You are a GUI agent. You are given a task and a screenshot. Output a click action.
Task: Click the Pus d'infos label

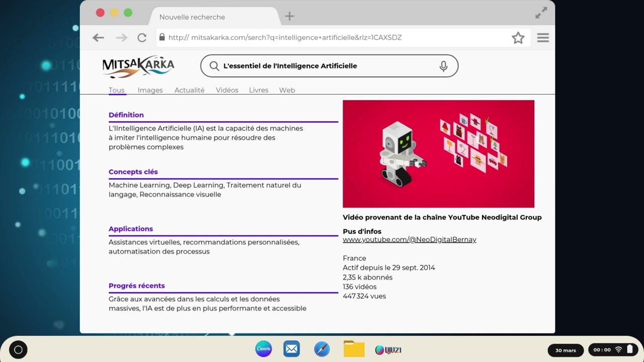362,232
